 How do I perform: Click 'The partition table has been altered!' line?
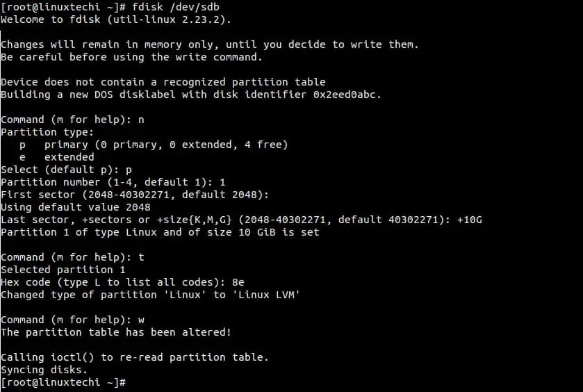point(116,332)
